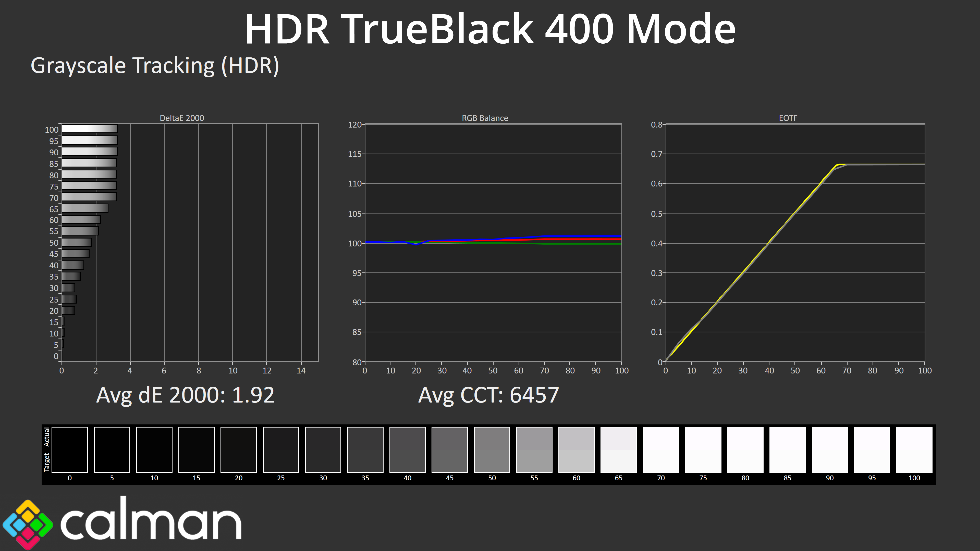This screenshot has height=551, width=980.
Task: Click the 20 level DeltaE bar
Action: coord(68,310)
